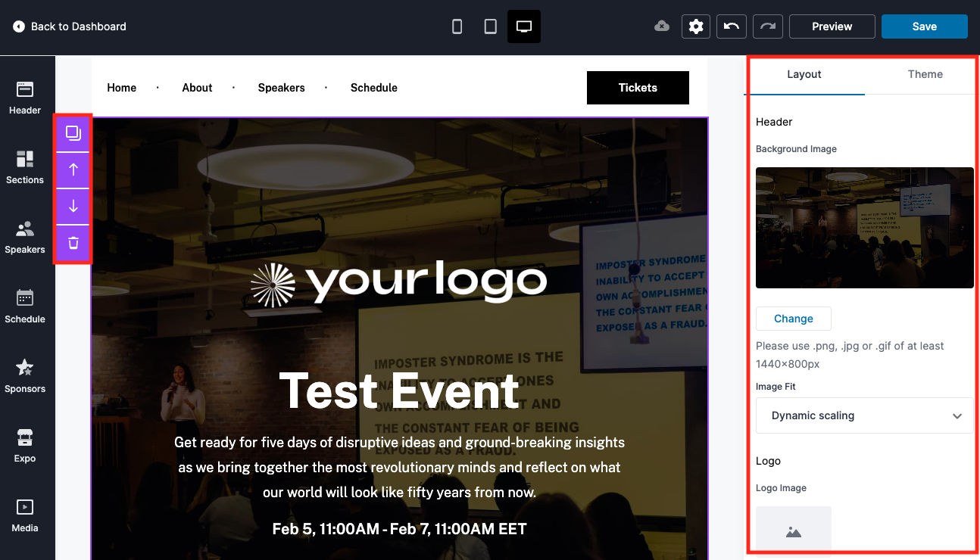Open the Expo panel in sidebar
Image resolution: width=980 pixels, height=560 pixels.
25,446
